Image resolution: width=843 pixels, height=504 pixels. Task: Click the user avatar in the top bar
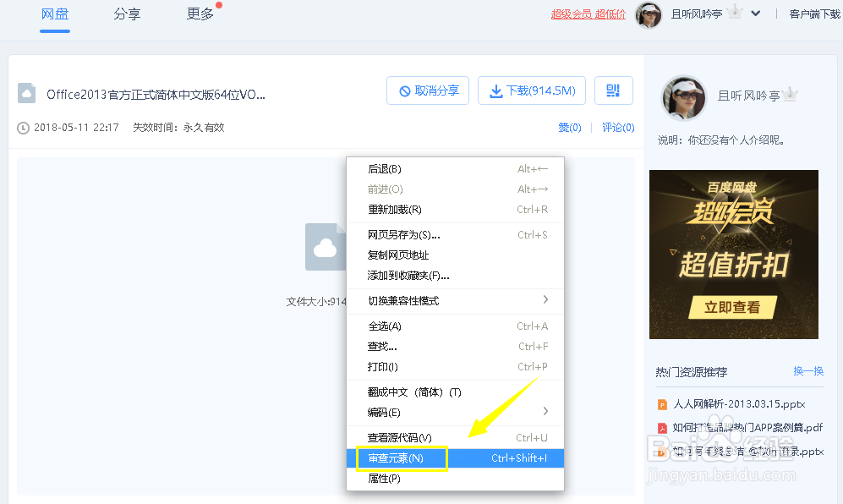pyautogui.click(x=649, y=14)
